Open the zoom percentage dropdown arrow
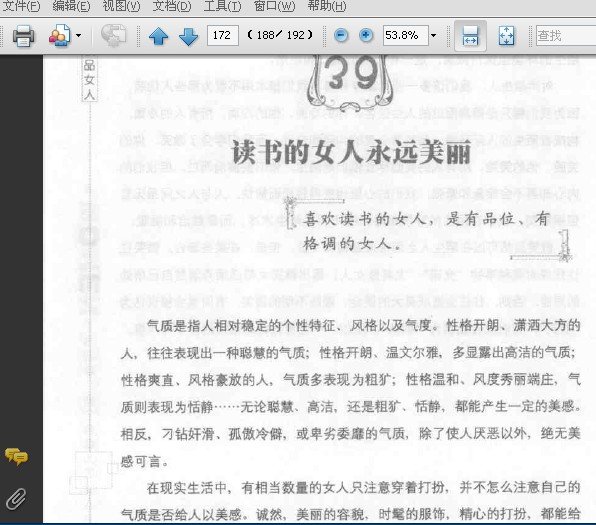Viewport: 596px width, 525px height. (433, 36)
